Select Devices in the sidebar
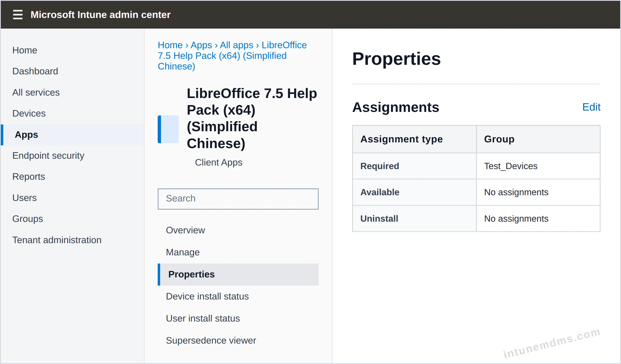 (x=29, y=113)
